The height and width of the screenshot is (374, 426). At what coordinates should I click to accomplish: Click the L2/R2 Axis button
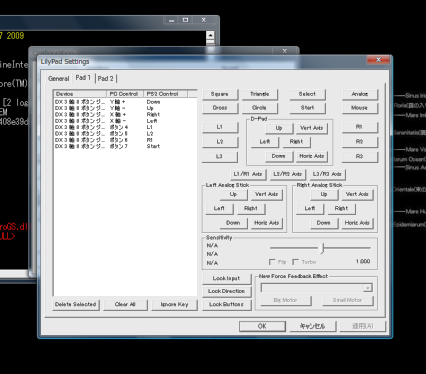tap(288, 174)
